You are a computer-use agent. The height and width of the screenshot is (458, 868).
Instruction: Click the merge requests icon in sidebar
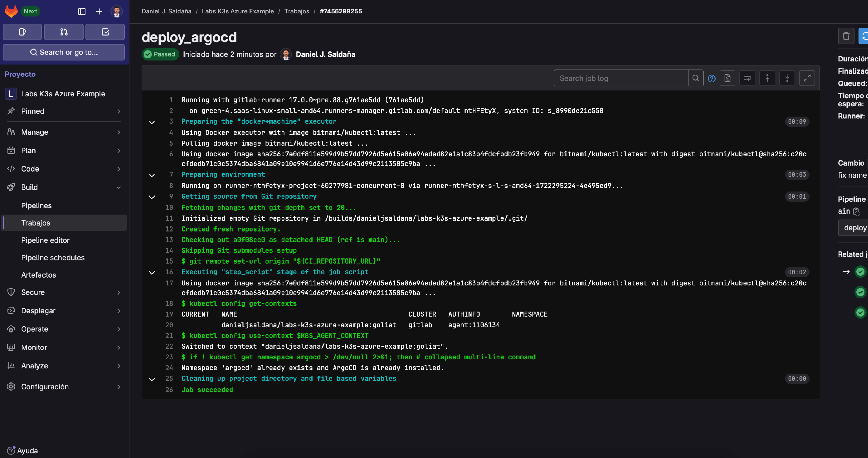[x=64, y=32]
